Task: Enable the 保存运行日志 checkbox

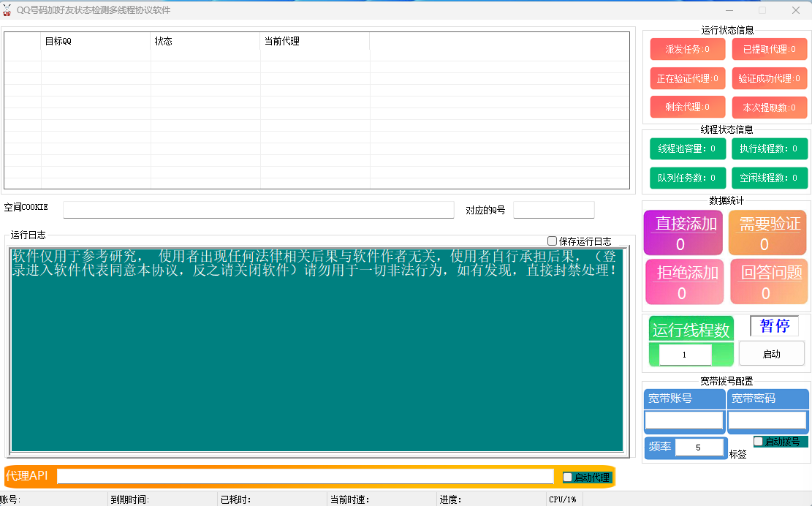Action: tap(553, 241)
